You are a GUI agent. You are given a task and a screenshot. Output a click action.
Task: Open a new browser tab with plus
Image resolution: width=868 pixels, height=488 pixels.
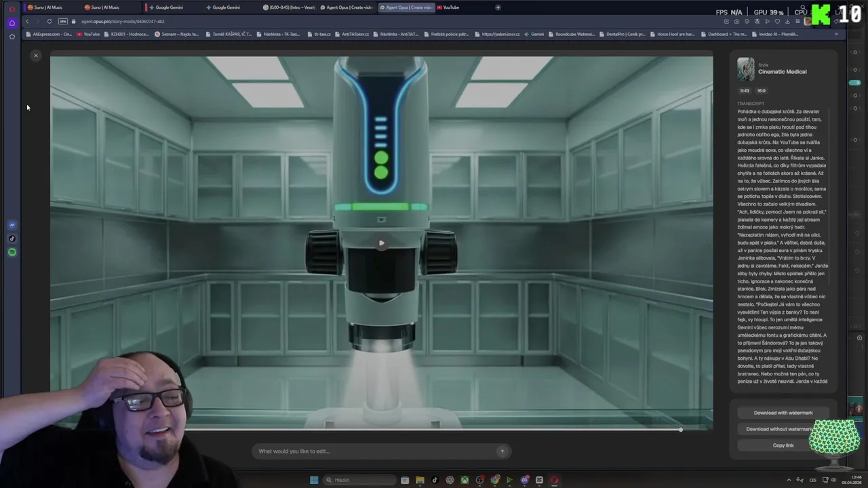tap(498, 7)
